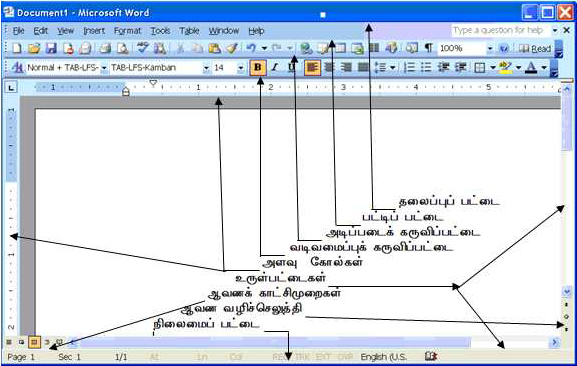This screenshot has width=577, height=366.
Task: Expand the font size 14 dropdown
Action: [x=240, y=68]
